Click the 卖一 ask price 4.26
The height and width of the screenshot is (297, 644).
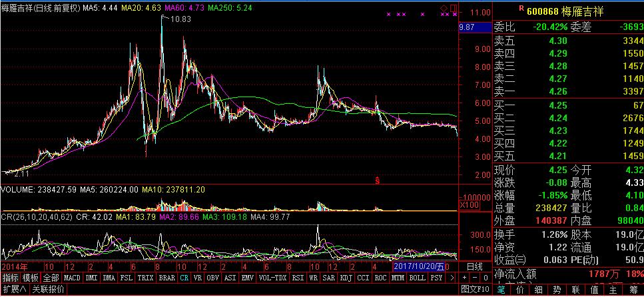point(559,91)
